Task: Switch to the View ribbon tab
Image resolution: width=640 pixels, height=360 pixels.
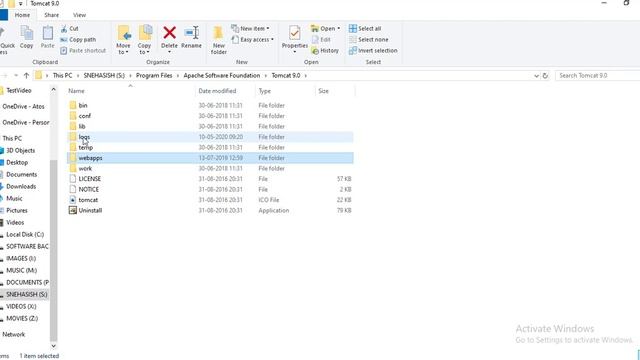Action: pyautogui.click(x=80, y=15)
